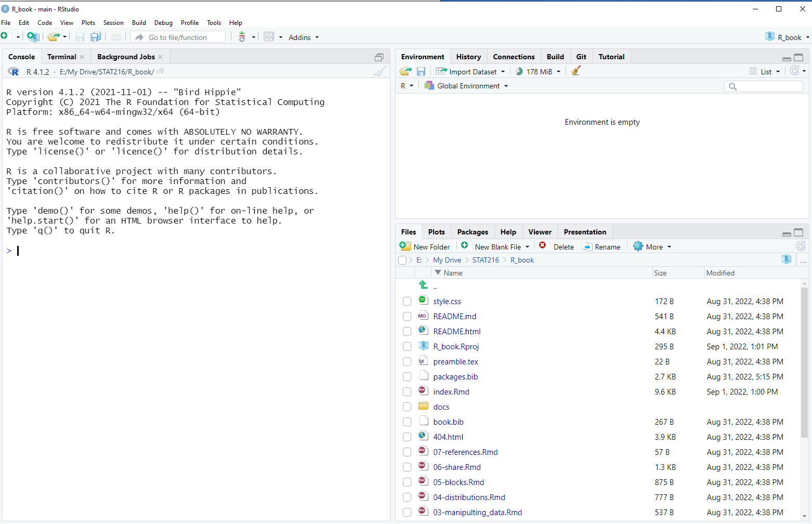Switch to the Packages tab
812x524 pixels.
tap(473, 232)
